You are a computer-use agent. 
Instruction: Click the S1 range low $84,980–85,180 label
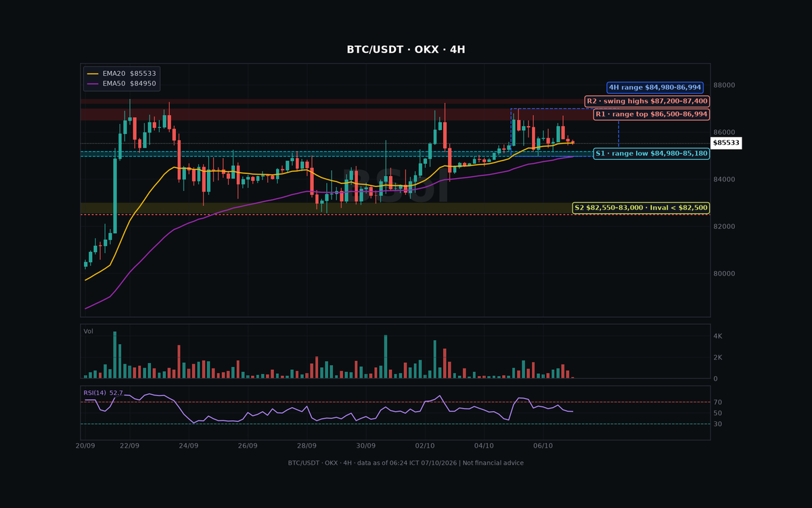[652, 154]
